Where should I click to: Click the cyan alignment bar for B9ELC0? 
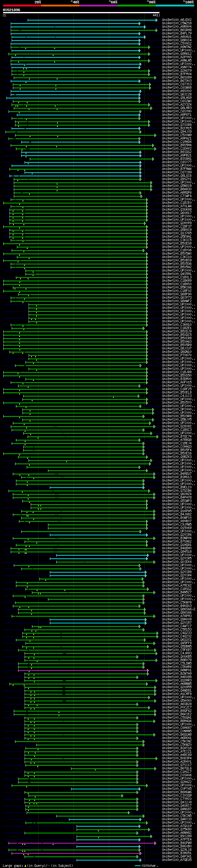97,487
